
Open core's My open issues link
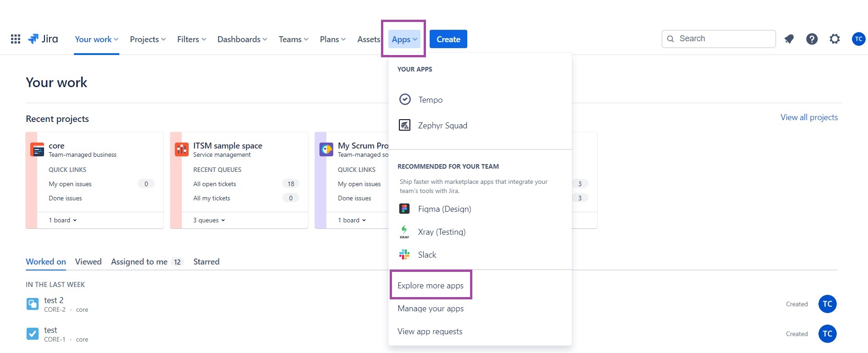(70, 184)
